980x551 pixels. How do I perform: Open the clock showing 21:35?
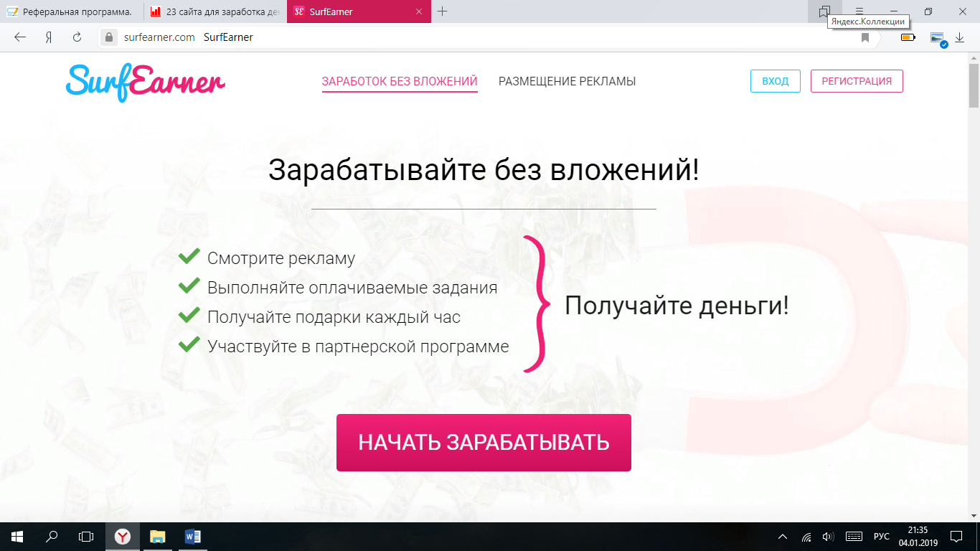coord(918,537)
